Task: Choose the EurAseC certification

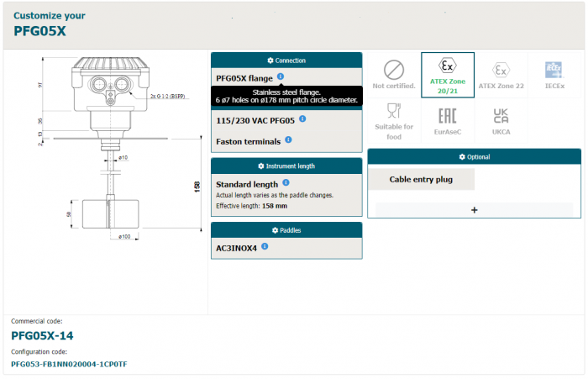Action: (448, 120)
